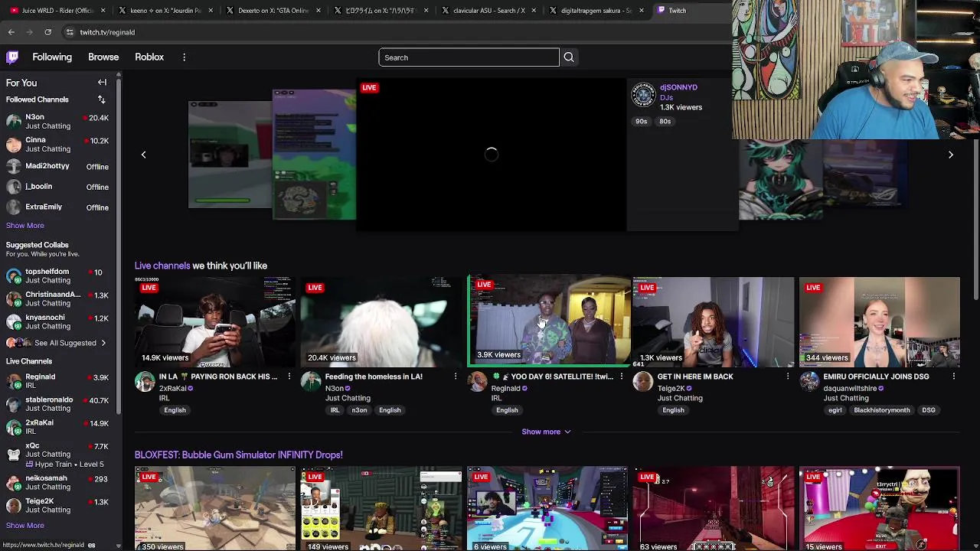980x551 pixels.
Task: Open N3on avatar under Feeding the homeless card
Action: [311, 381]
